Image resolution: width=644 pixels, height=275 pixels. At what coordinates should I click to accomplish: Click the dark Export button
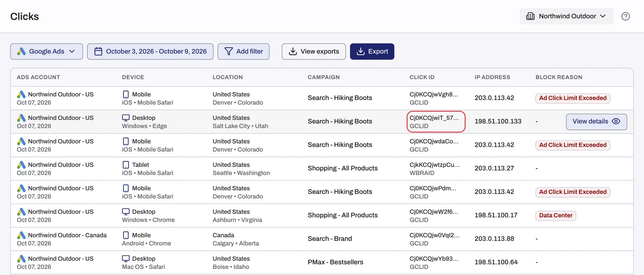click(372, 52)
